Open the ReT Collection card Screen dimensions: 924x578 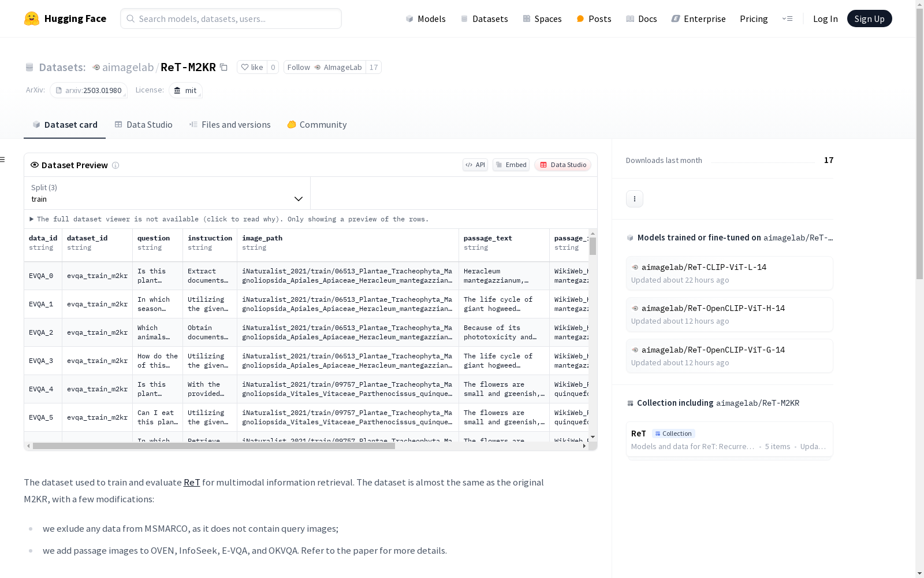729,440
